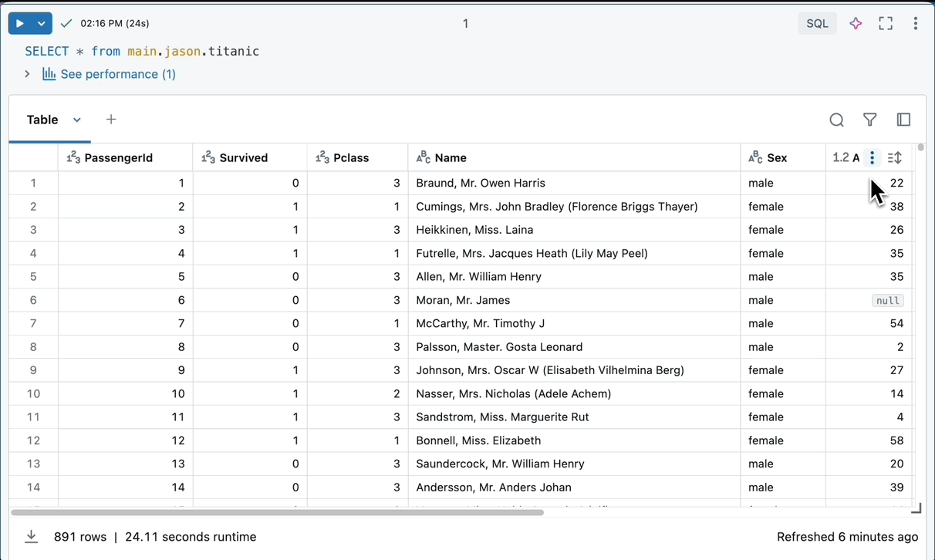Expand the See performance section
Image resolution: width=935 pixels, height=560 pixels.
(27, 74)
